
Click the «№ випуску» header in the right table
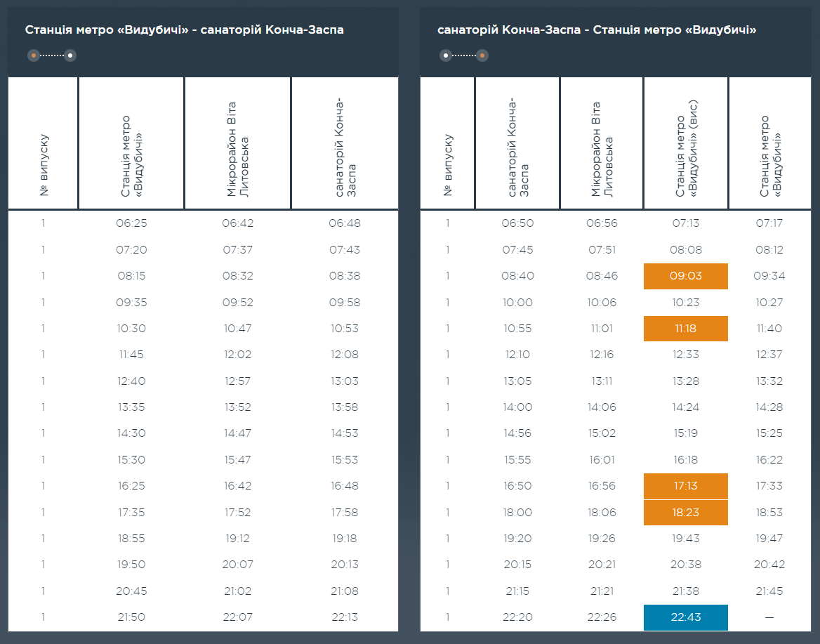(x=448, y=165)
